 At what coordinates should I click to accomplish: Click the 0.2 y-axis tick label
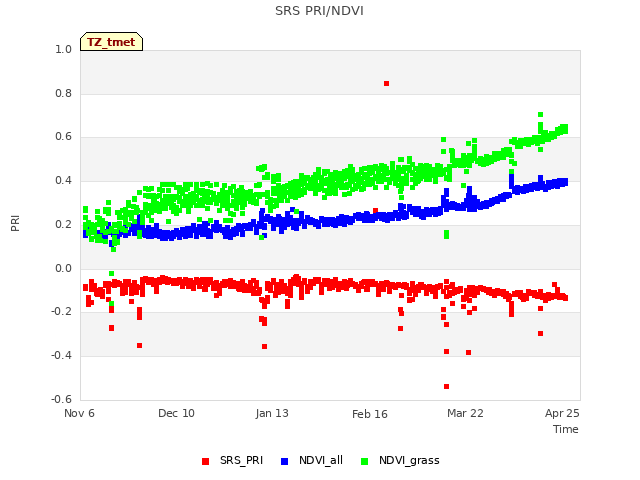click(63, 224)
